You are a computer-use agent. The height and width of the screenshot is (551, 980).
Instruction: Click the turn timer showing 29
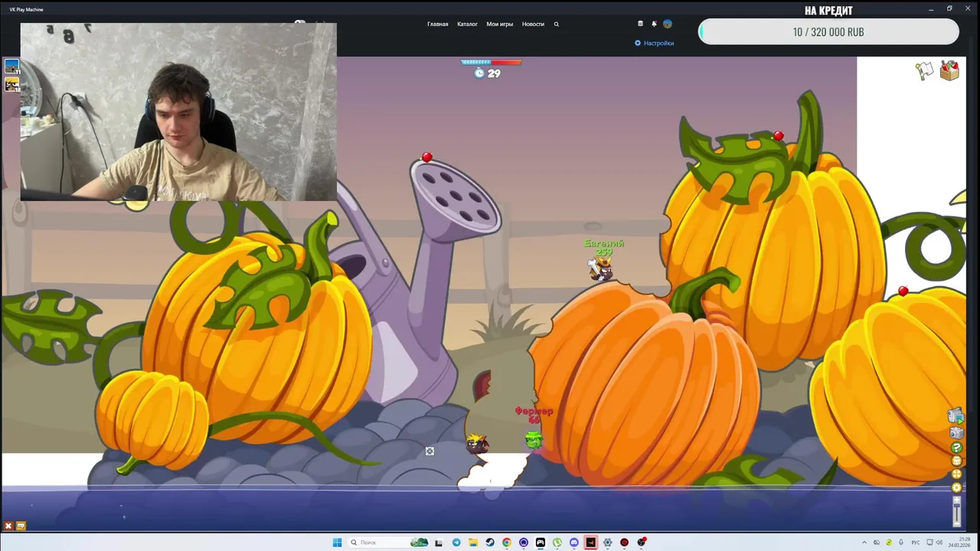coord(487,73)
